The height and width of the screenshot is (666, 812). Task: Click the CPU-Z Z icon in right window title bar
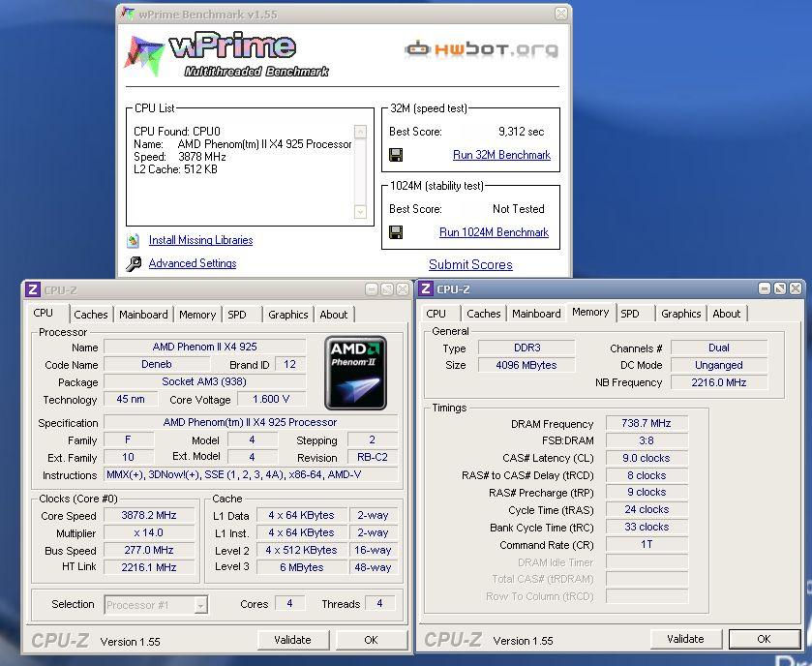click(x=426, y=288)
